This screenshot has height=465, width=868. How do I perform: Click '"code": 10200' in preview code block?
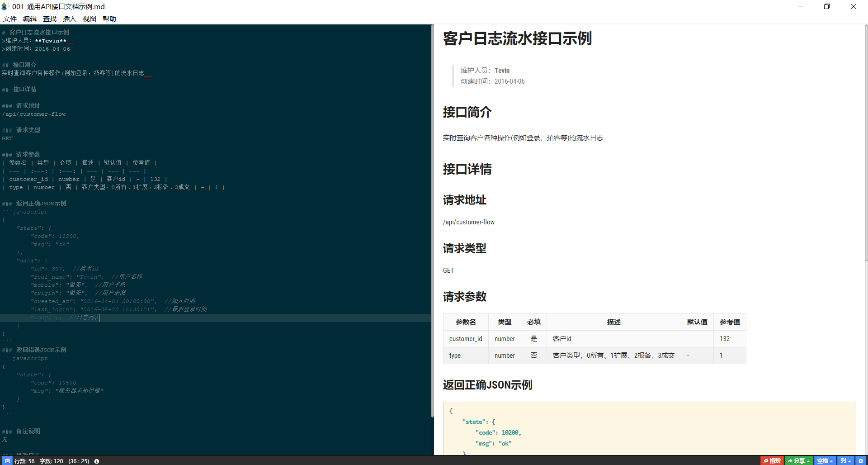[498, 433]
